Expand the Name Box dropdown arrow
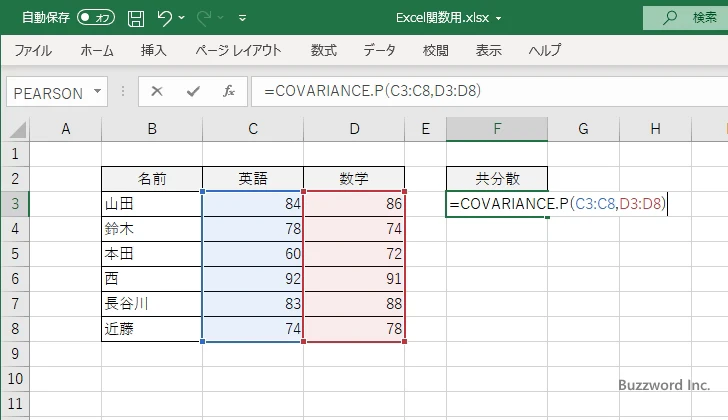The image size is (728, 420). [98, 91]
